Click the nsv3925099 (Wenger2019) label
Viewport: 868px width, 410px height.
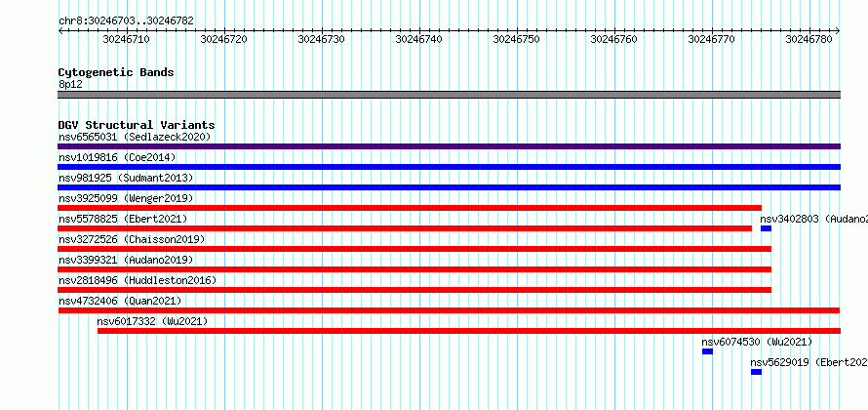point(126,198)
